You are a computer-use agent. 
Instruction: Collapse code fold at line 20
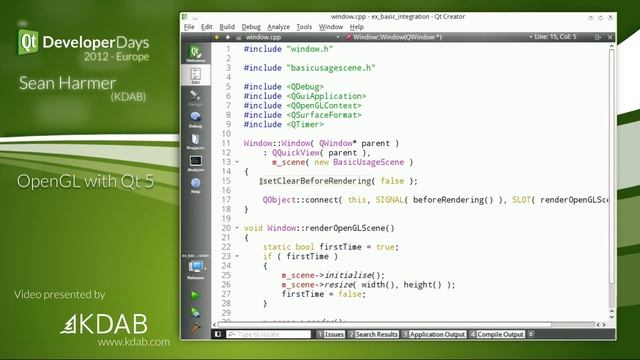[237, 228]
